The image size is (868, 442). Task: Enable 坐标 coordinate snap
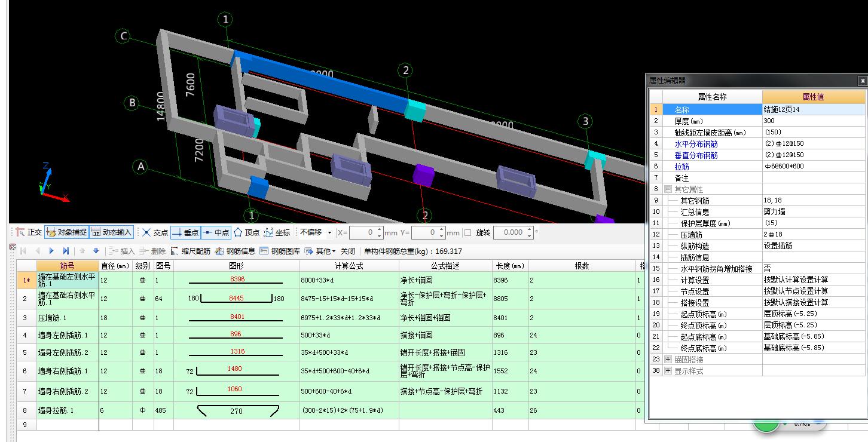pos(277,232)
